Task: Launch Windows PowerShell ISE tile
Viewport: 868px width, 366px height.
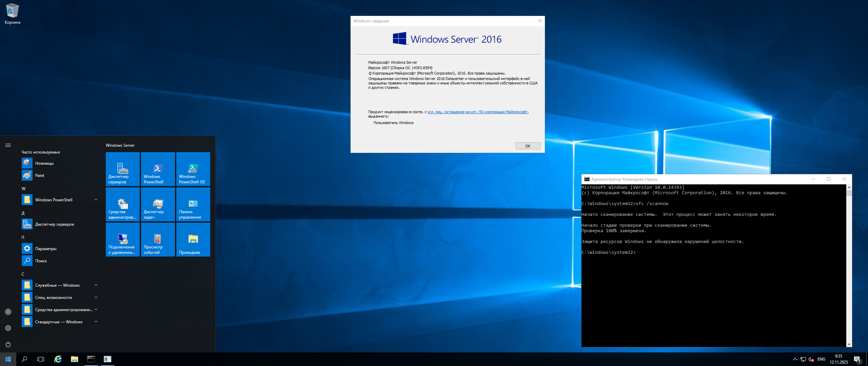Action: pos(193,169)
